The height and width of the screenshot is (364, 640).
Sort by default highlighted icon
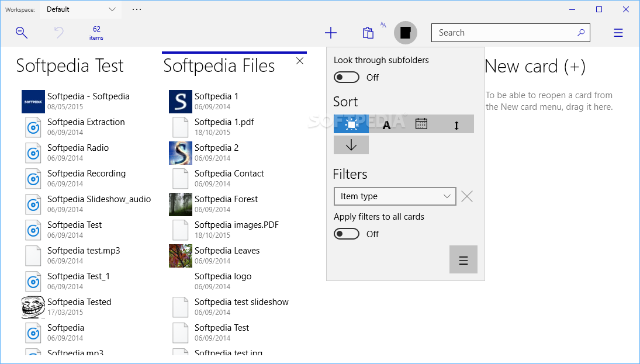point(351,124)
